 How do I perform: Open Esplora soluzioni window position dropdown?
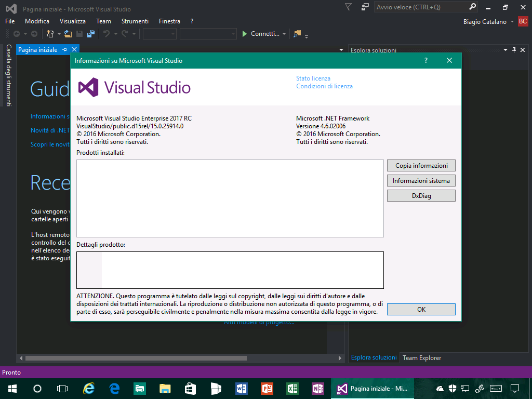(x=506, y=50)
